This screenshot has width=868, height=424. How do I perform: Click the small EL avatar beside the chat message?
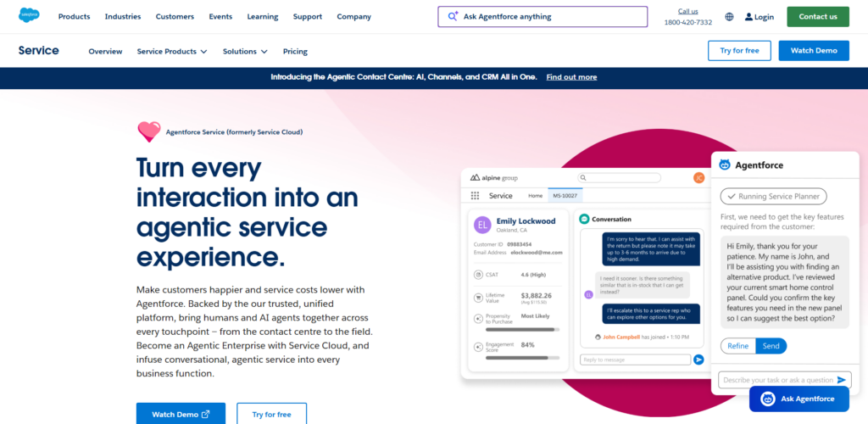pyautogui.click(x=588, y=294)
